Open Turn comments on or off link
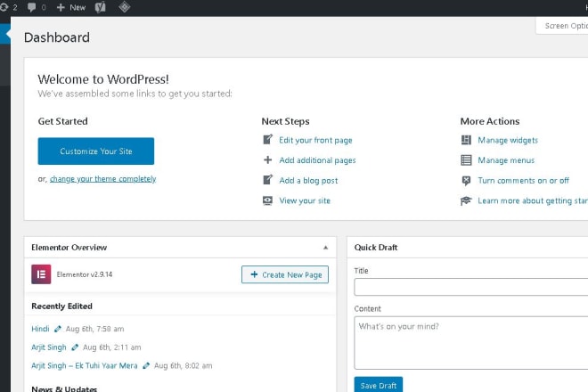 (523, 181)
